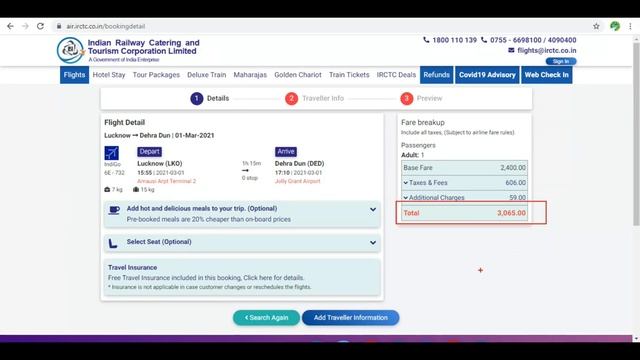Click Add Traveller Information button
640x360 pixels.
point(351,318)
